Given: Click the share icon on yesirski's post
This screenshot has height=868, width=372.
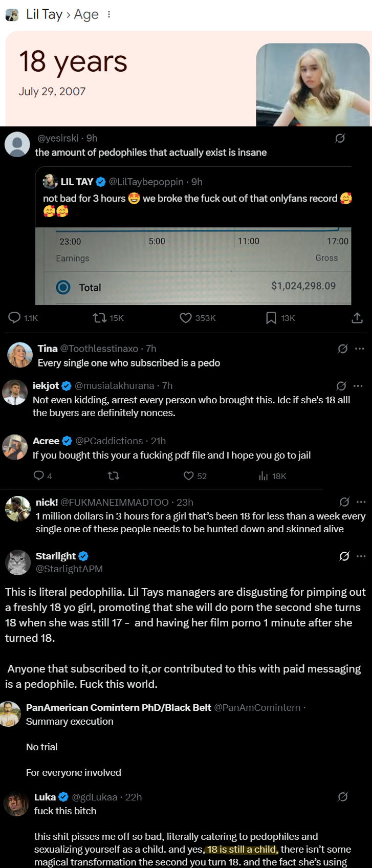Looking at the screenshot, I should pos(357,318).
